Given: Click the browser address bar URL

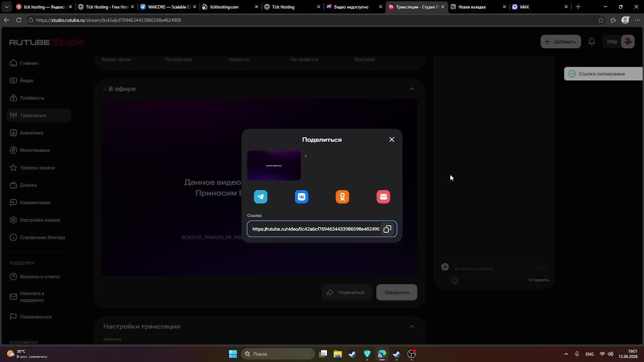Looking at the screenshot, I should pos(109,20).
